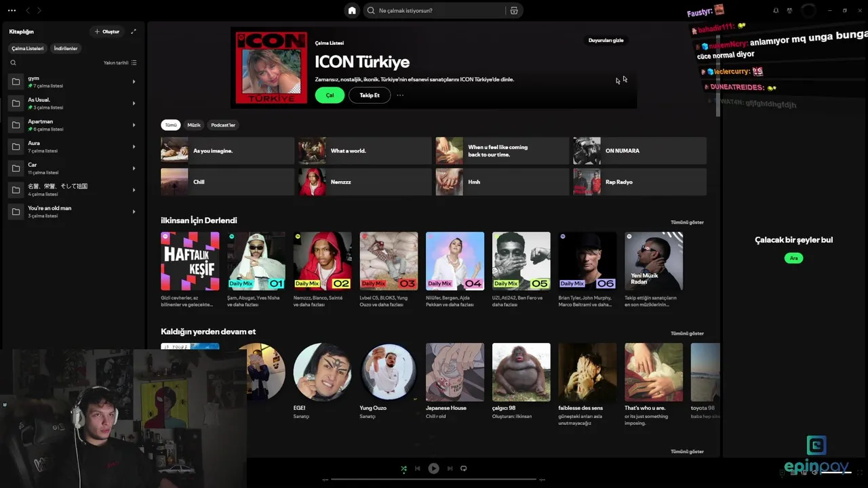Open the As you imagine. shortcut
This screenshot has height=488, width=868.
coord(227,150)
